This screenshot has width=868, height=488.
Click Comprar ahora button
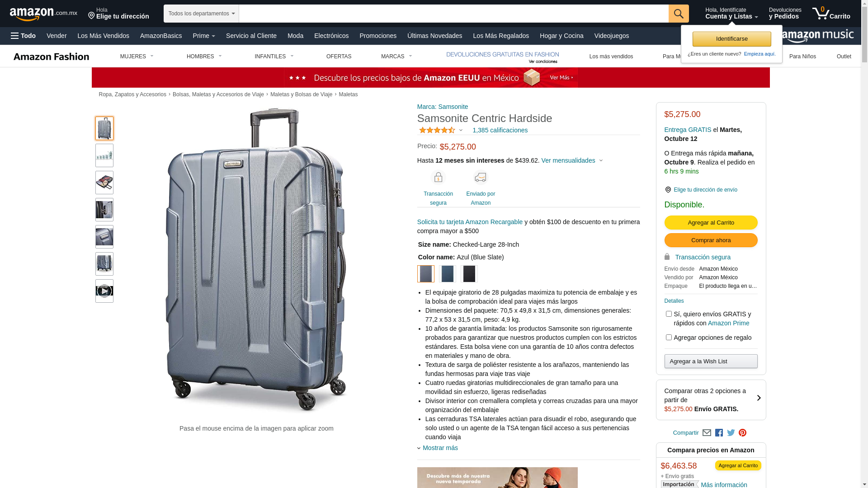point(711,240)
